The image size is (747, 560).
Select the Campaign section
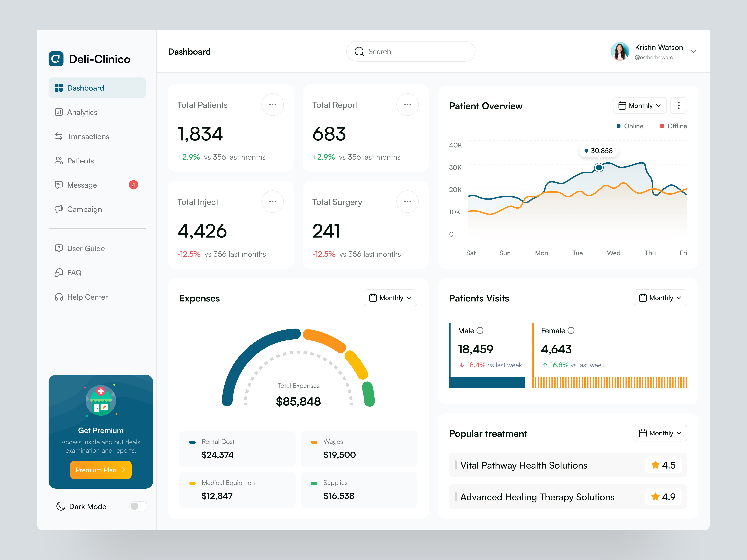(x=84, y=209)
